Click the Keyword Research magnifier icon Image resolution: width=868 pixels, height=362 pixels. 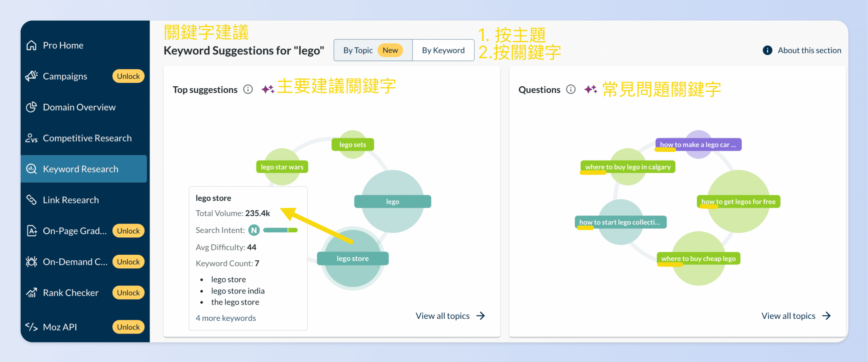click(31, 169)
